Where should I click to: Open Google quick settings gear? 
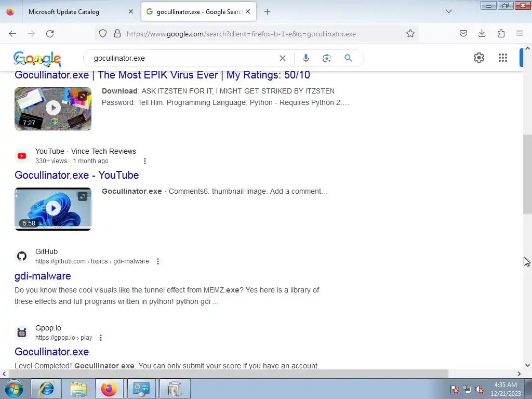(x=478, y=58)
